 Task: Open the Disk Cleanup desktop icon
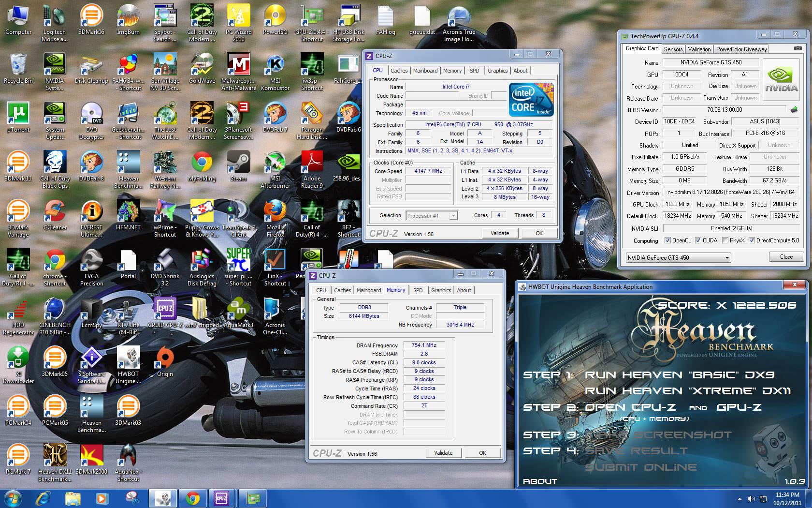tap(91, 69)
